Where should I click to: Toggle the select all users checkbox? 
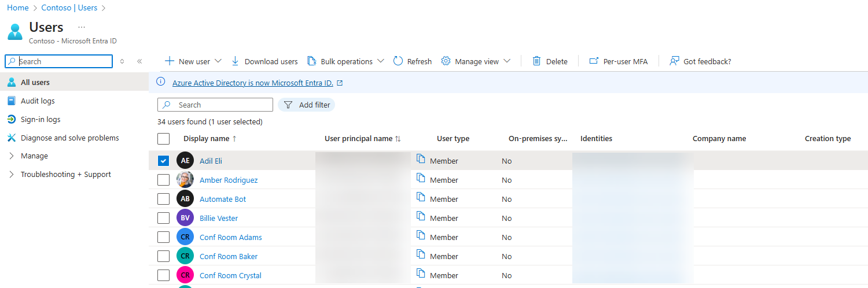point(163,139)
